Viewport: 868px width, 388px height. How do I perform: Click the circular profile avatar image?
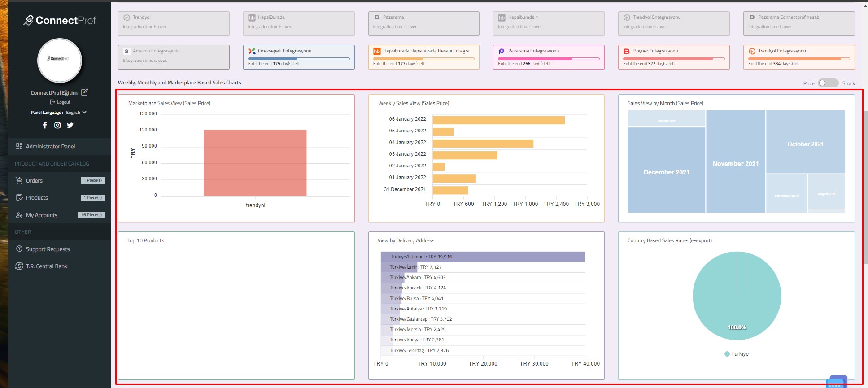60,61
